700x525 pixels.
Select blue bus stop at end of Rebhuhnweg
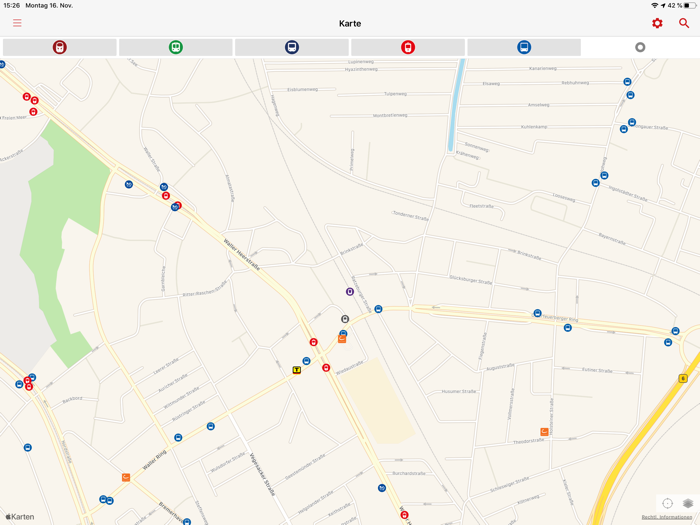point(627,82)
